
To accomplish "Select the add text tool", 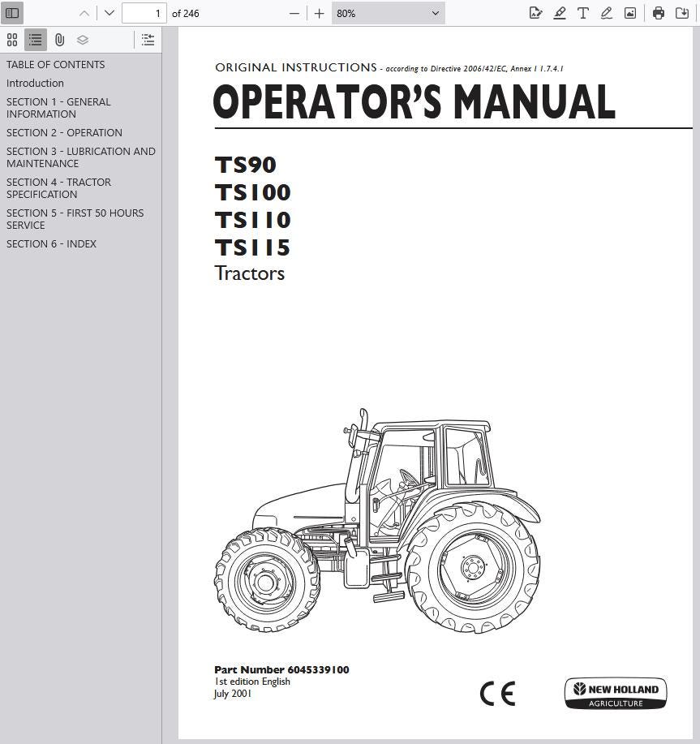I will click(583, 13).
